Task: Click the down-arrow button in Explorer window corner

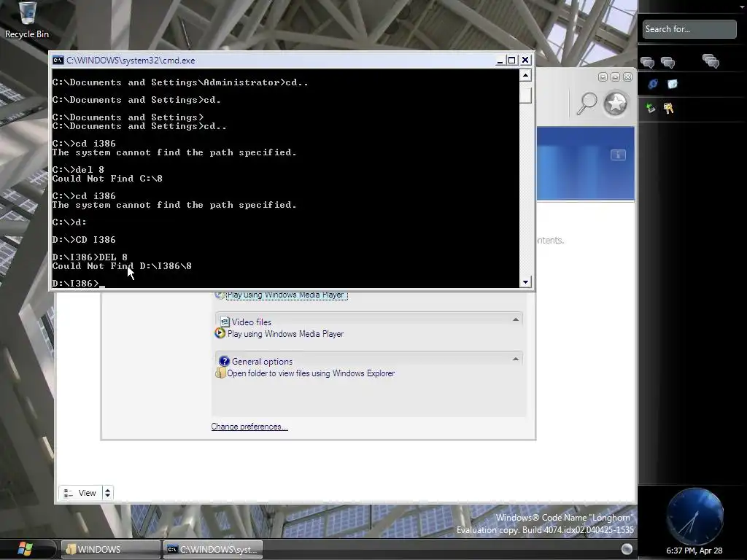Action: point(603,77)
